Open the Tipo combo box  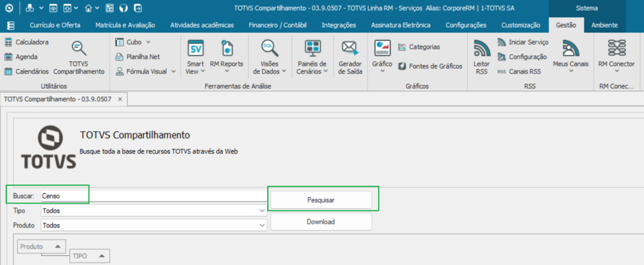[154, 211]
